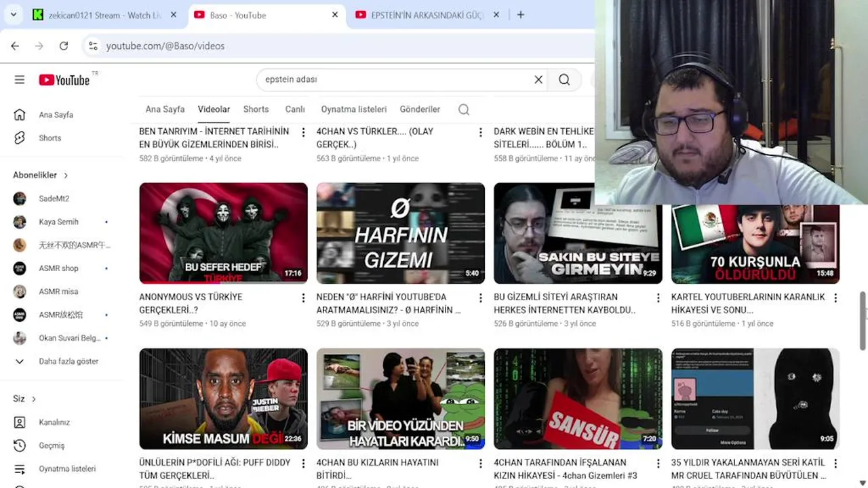The width and height of the screenshot is (868, 488).
Task: Open options menu for 4CHAN TARAFINDAN İFŞALANAN video
Action: click(658, 464)
